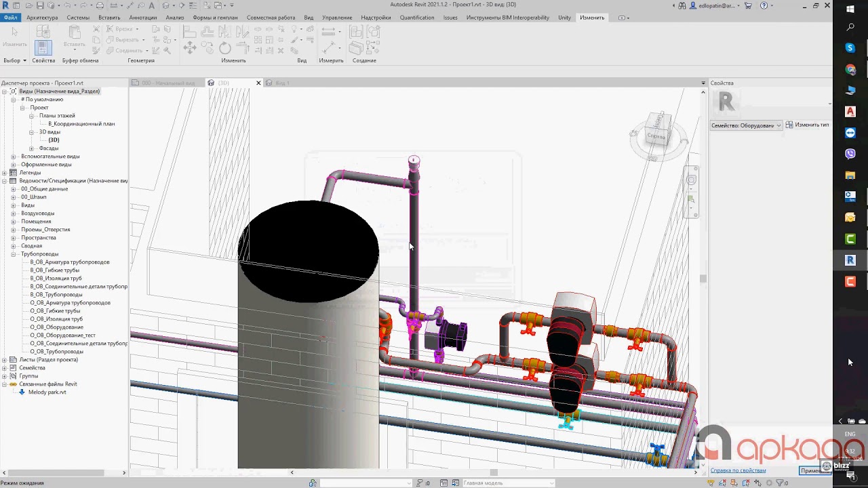Select В_Координационный план in project browser
The width and height of the screenshot is (868, 488).
(81, 124)
